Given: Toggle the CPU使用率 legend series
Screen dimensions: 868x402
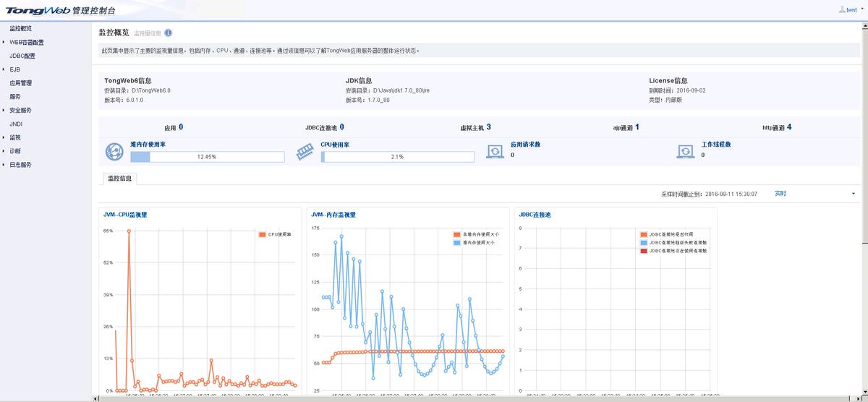Looking at the screenshot, I should pyautogui.click(x=274, y=234).
